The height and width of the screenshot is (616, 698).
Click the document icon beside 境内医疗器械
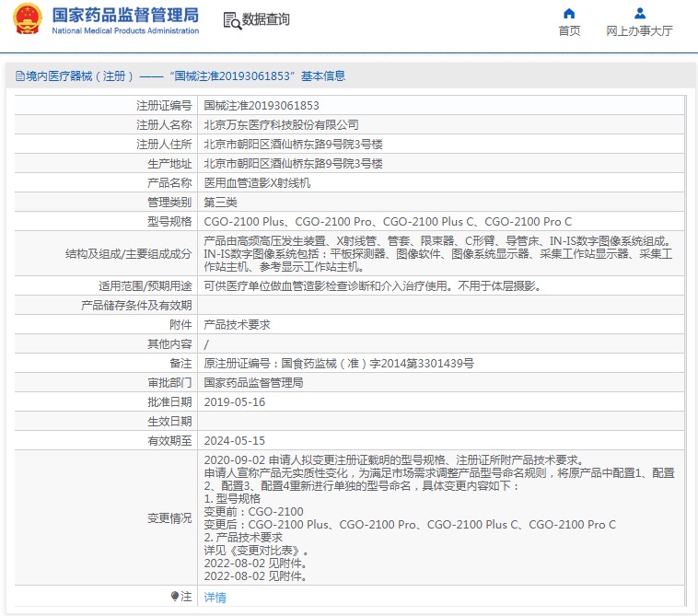pos(20,76)
